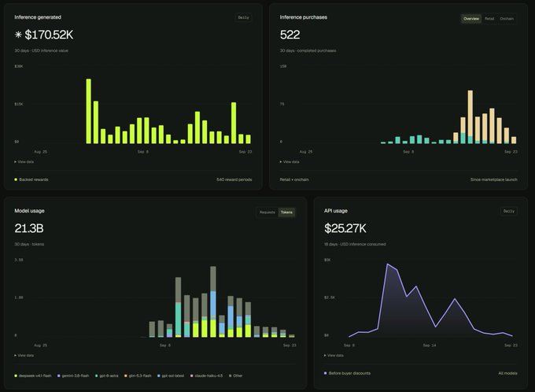This screenshot has height=392, width=535.
Task: Click the 540 reward periods text
Action: 234,179
